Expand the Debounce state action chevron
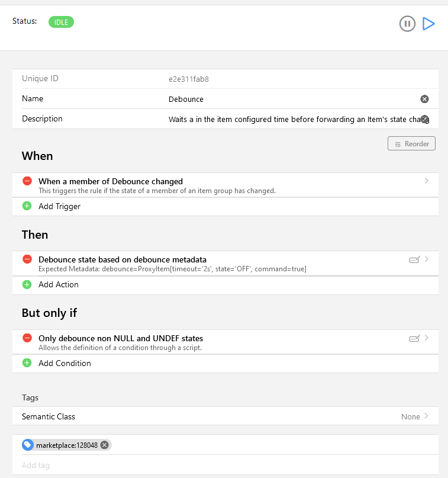This screenshot has height=478, width=448. pyautogui.click(x=427, y=259)
